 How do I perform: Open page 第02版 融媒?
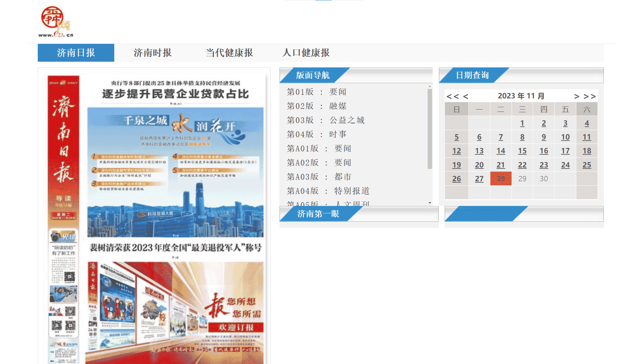coord(316,106)
